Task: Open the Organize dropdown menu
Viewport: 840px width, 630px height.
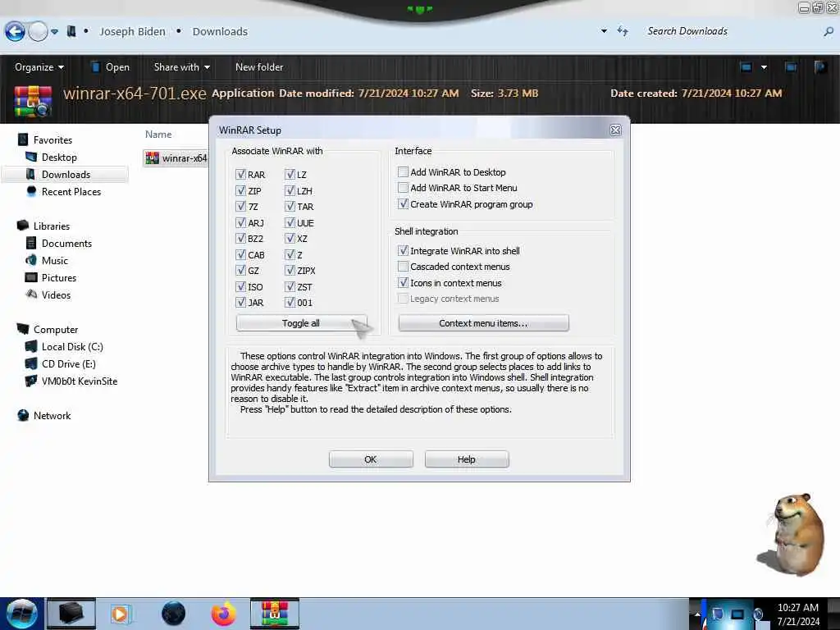Action: click(39, 67)
